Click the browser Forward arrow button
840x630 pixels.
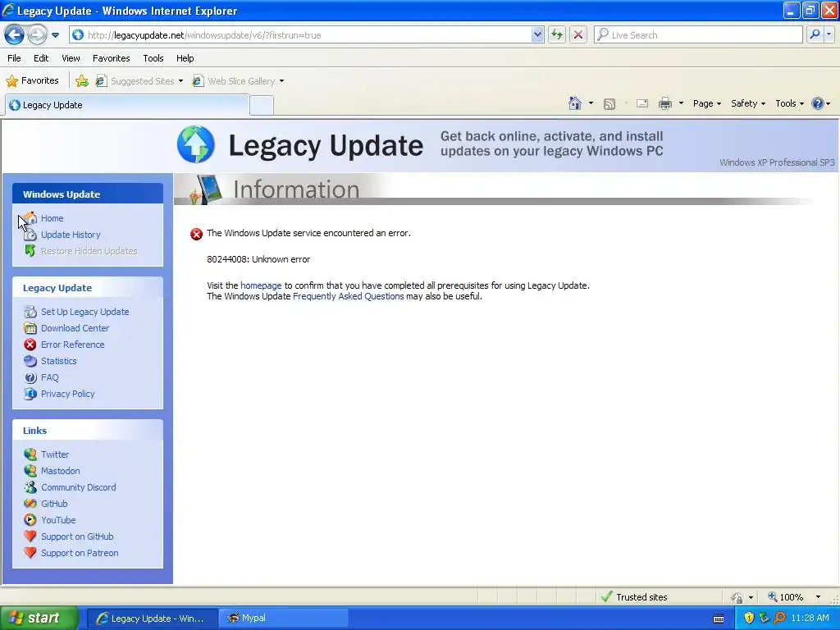37,35
